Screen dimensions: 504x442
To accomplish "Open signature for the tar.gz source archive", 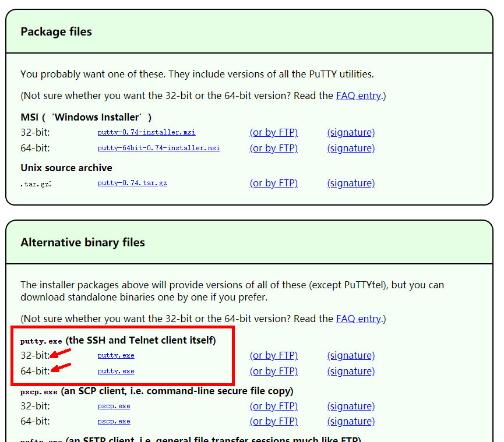I will click(x=351, y=183).
